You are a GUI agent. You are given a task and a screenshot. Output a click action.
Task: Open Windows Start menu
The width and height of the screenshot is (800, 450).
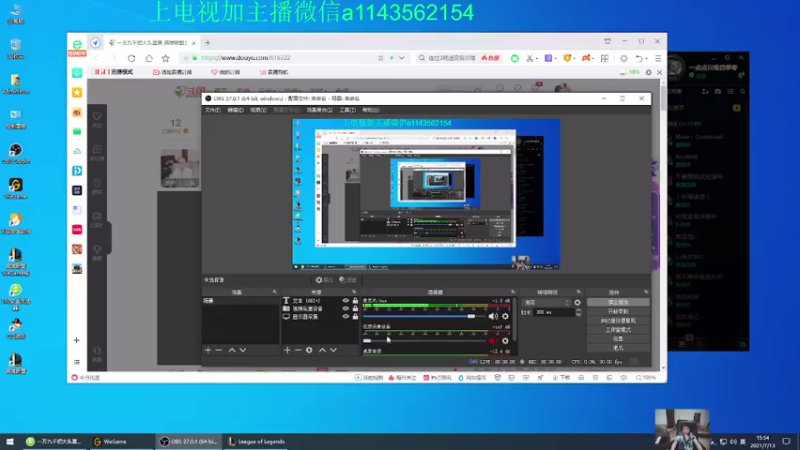click(10, 441)
